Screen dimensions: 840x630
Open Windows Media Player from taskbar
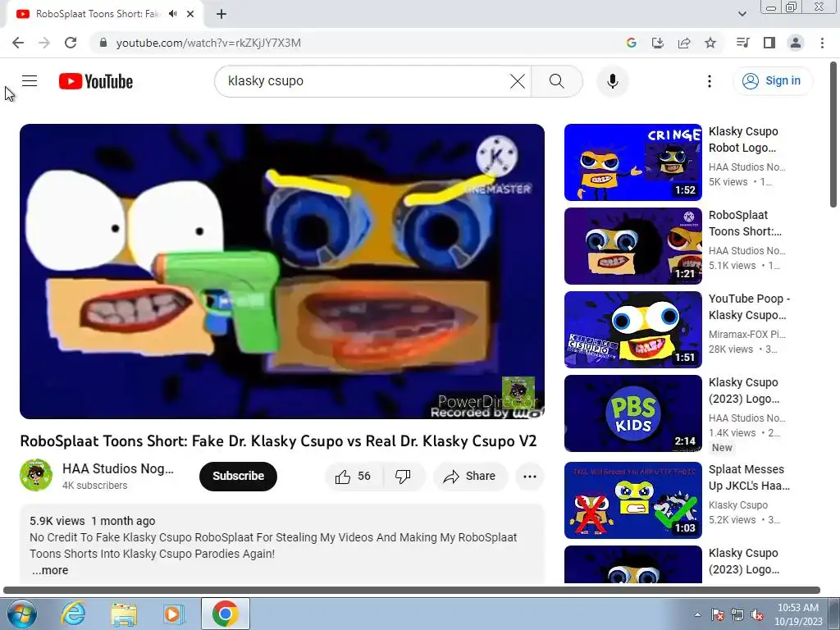[173, 614]
